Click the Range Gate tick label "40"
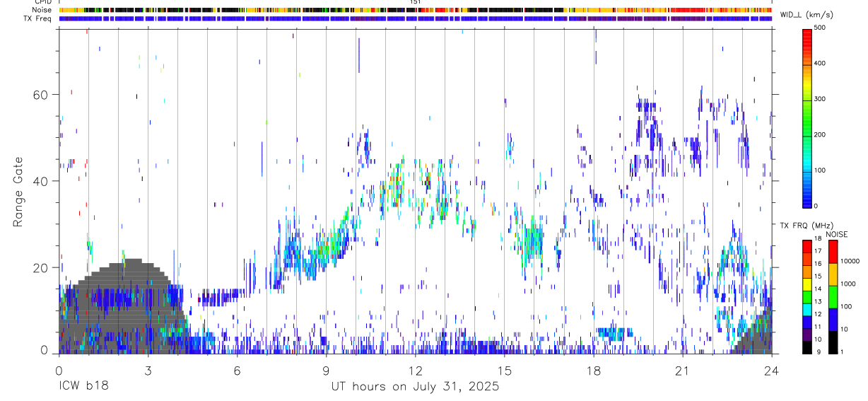 (x=42, y=181)
